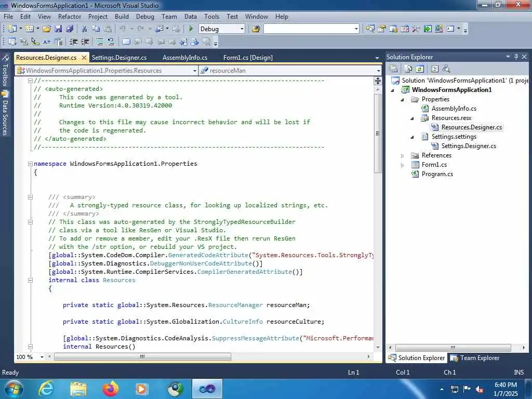This screenshot has width=532, height=399.
Task: Open the find text combo box dropdown
Action: (356, 29)
